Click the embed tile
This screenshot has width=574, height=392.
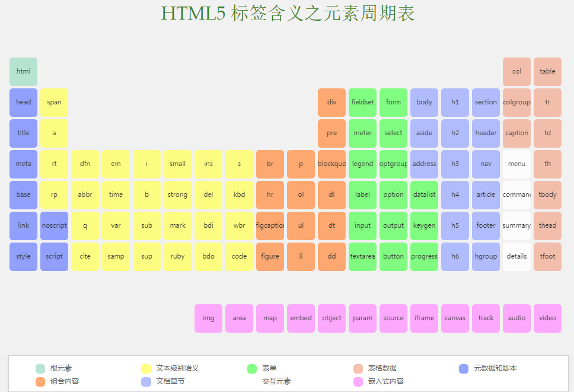[x=301, y=318]
